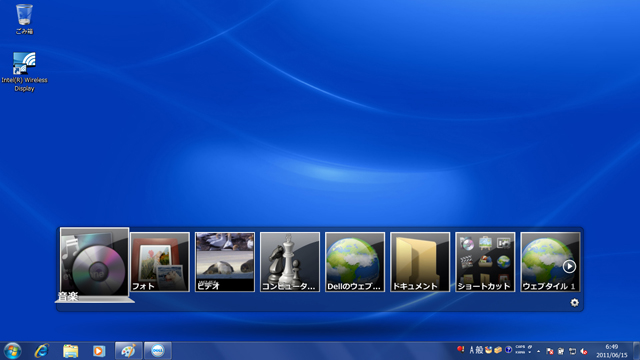Open the ドキュメント folder tile
Image resolution: width=640 pixels, height=360 pixels.
point(420,262)
